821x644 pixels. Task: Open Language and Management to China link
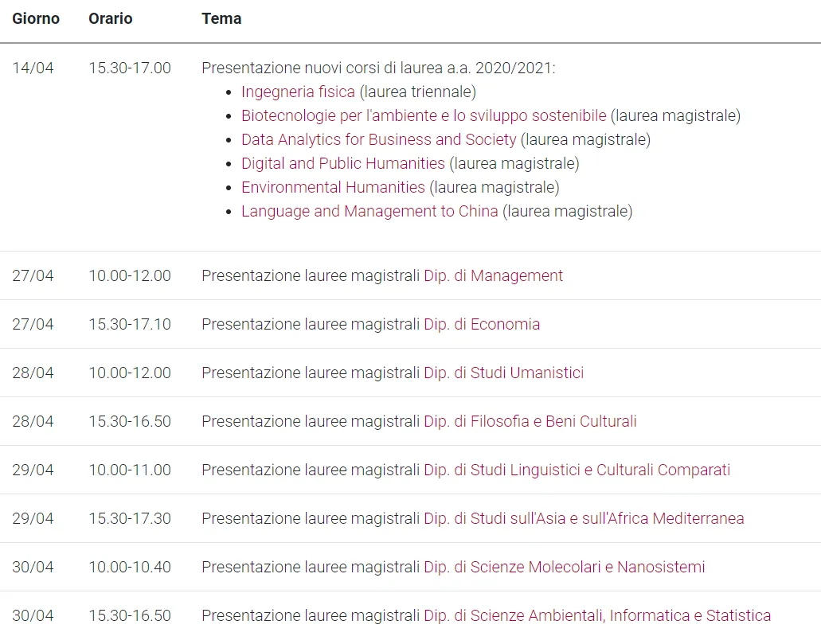369,211
